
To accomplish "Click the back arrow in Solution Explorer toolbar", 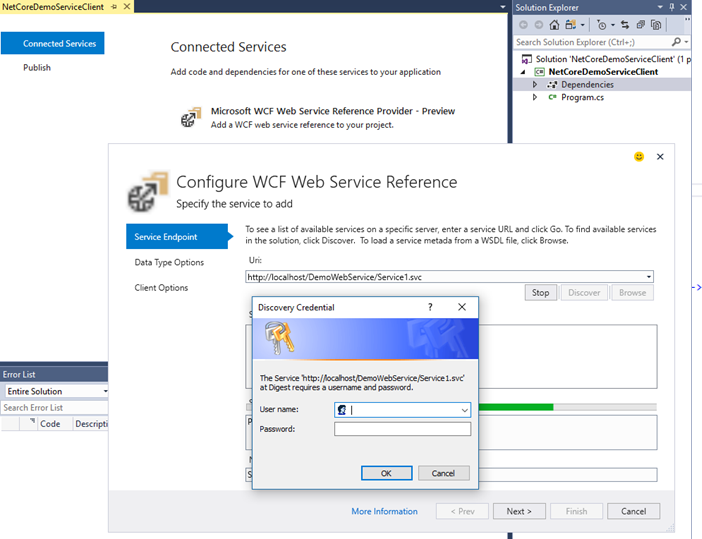I will 523,25.
